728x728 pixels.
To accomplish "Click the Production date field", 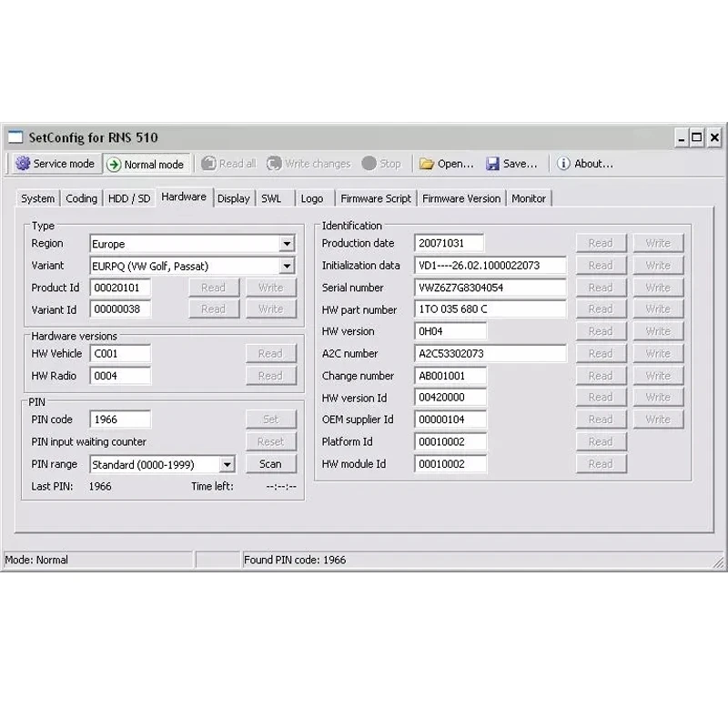I will [x=449, y=243].
